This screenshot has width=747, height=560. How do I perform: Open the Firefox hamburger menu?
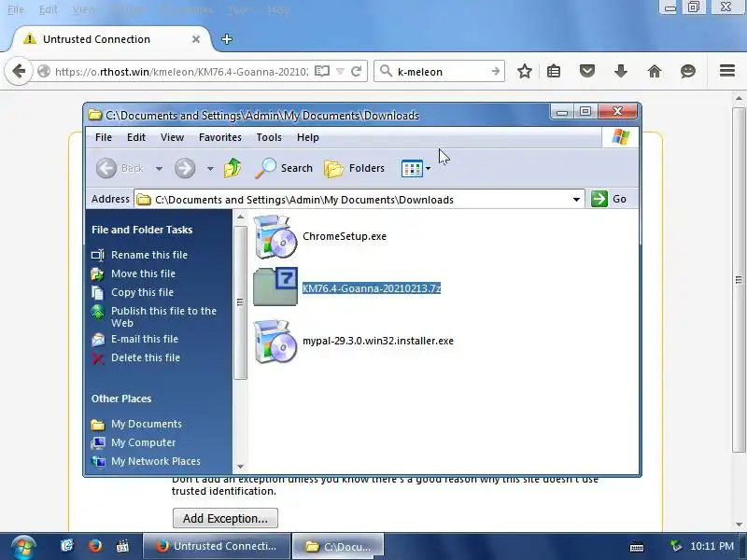coord(727,71)
